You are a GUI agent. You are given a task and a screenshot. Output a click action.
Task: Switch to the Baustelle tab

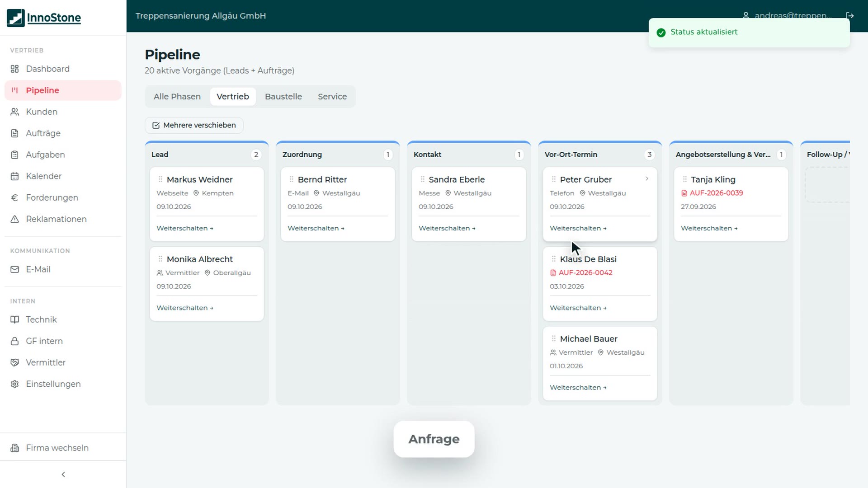pos(283,97)
